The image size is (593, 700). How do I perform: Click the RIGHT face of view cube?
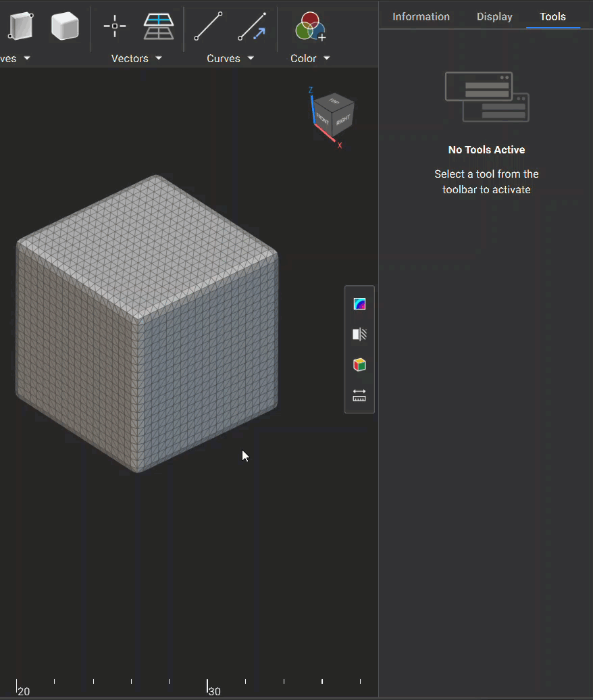tap(342, 121)
